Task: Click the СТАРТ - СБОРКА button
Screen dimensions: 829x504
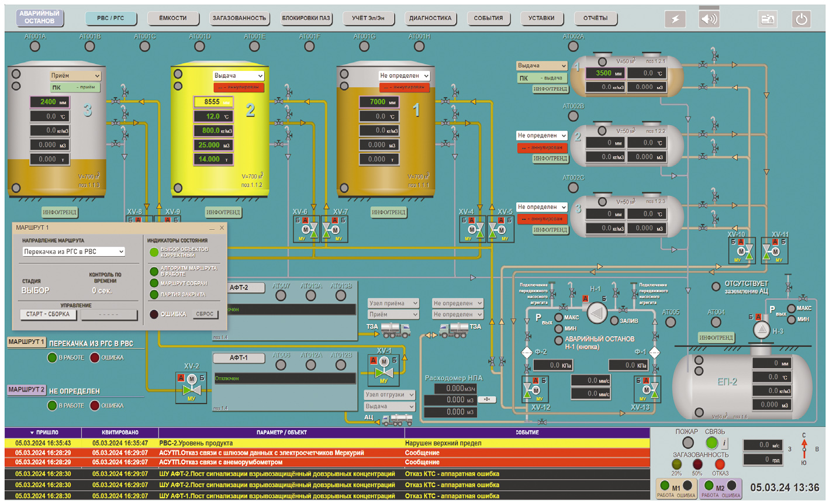Action: pyautogui.click(x=48, y=315)
